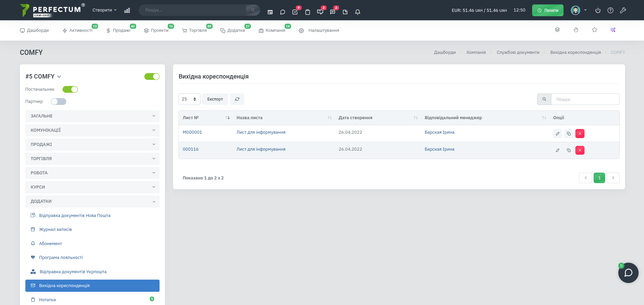This screenshot has width=644, height=305.
Task: Open the wrench setup icon
Action: point(623,10)
